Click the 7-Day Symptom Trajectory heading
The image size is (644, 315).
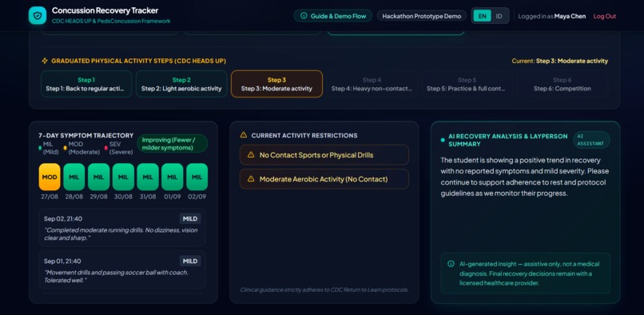(86, 135)
